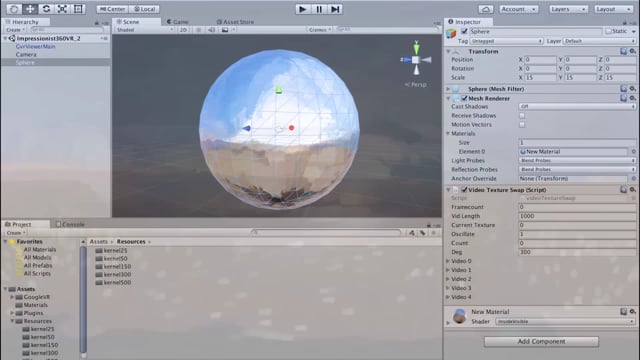Screen dimensions: 640x360
Task: Click the blue Z axis gizmo cone
Action: [x=406, y=60]
